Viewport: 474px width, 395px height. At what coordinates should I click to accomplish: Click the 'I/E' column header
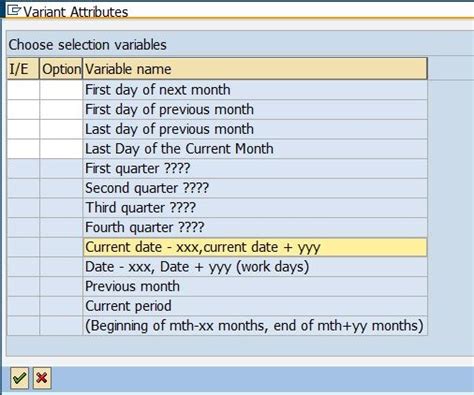(23, 69)
